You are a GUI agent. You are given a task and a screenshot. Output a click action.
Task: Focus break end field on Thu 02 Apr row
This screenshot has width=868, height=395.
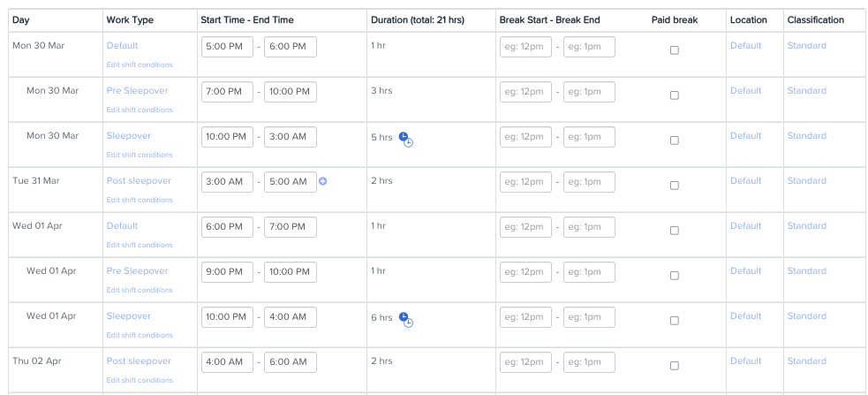[589, 362]
